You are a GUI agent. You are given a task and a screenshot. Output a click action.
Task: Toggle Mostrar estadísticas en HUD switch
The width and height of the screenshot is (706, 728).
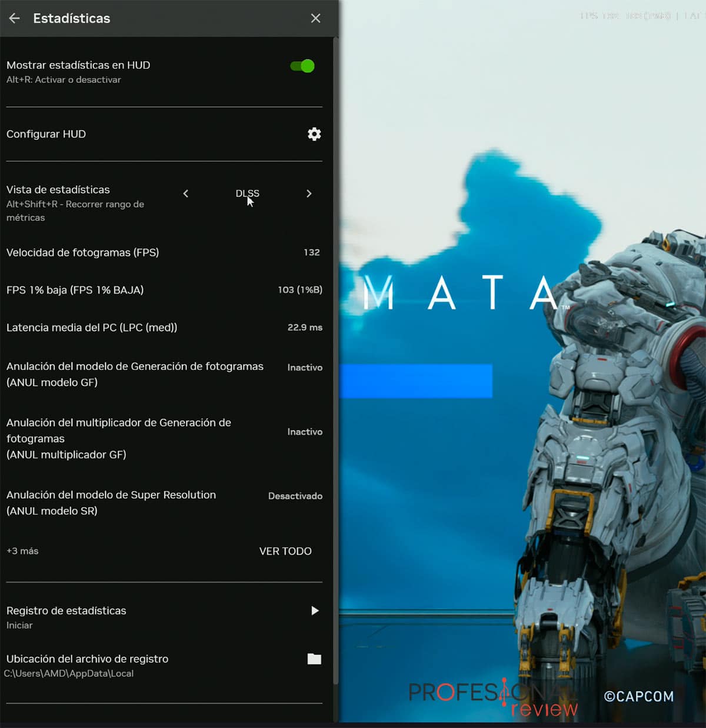click(302, 66)
